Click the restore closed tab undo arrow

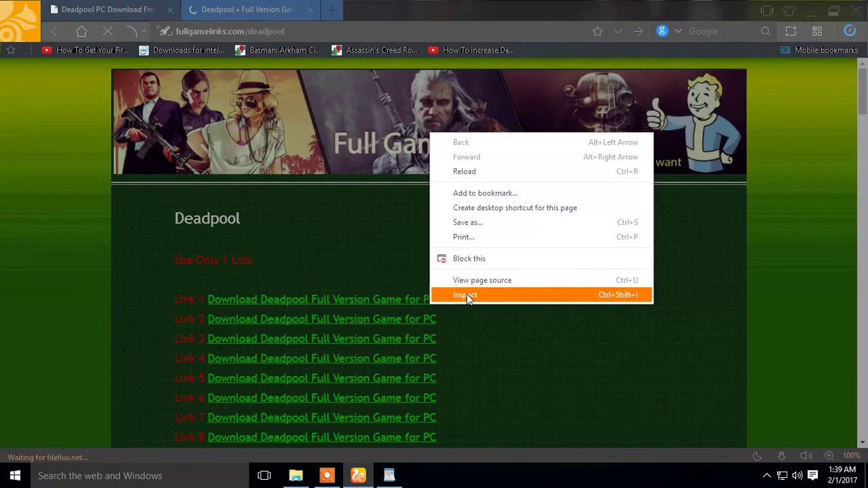pyautogui.click(x=132, y=31)
